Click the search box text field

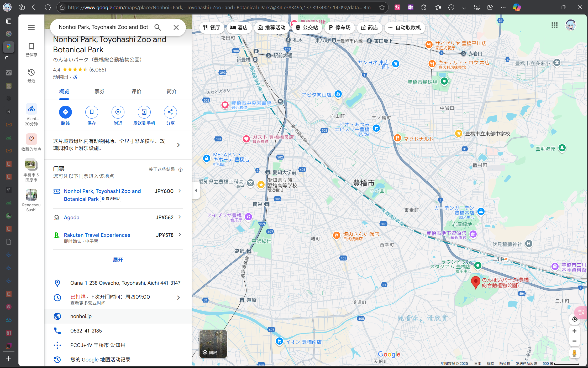point(103,27)
